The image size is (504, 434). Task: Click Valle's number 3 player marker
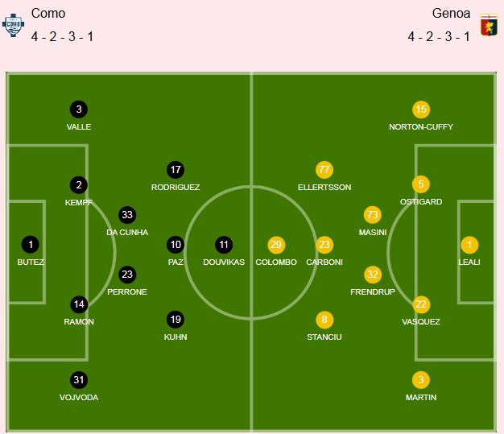79,110
